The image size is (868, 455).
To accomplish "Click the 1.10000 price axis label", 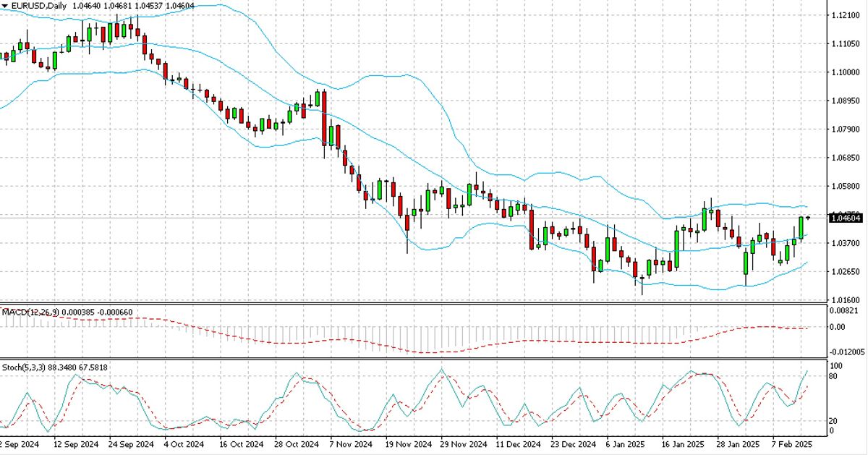I will 846,72.
